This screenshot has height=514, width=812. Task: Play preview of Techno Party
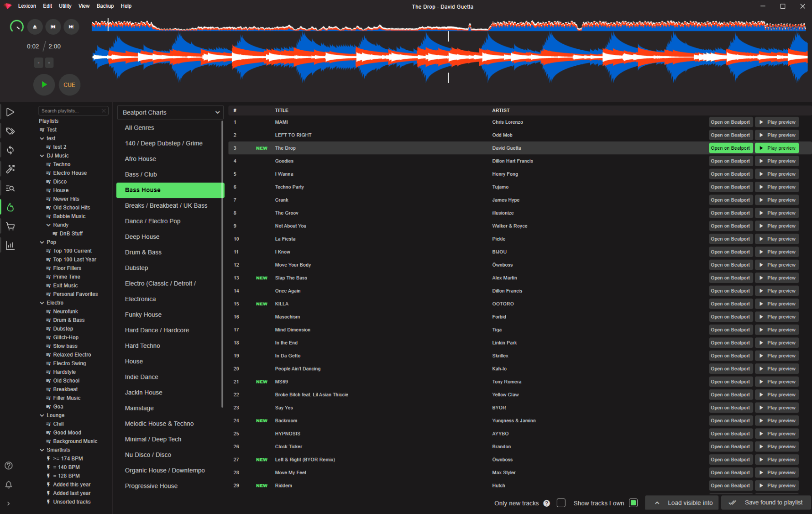coord(777,187)
